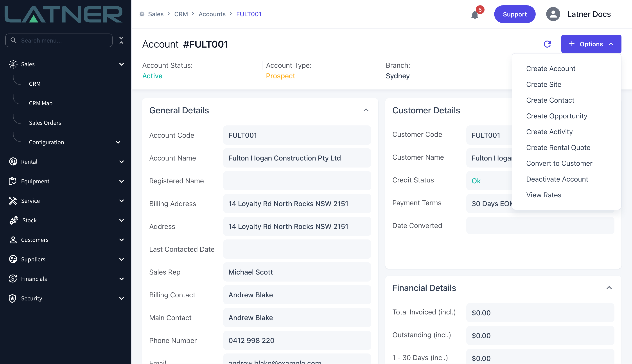Select Create Rental Quote
This screenshot has width=632, height=364.
tap(558, 148)
